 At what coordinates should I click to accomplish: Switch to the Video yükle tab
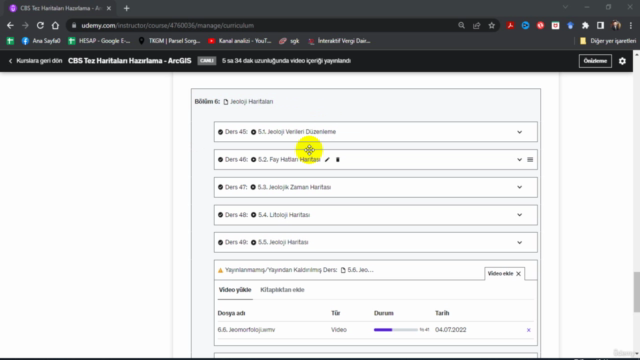click(235, 290)
